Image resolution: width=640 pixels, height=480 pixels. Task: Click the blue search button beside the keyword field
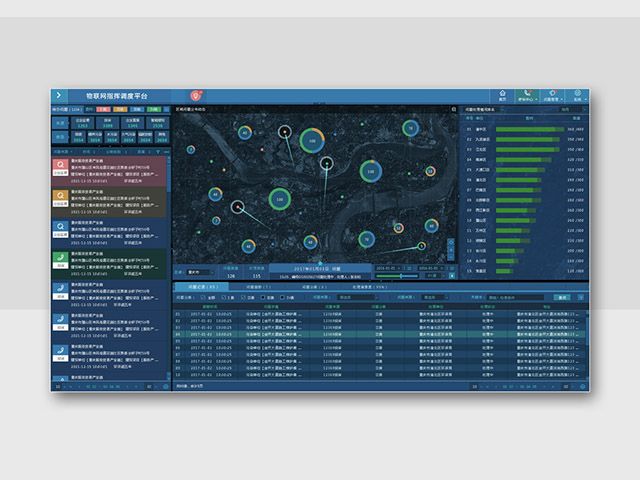point(561,297)
